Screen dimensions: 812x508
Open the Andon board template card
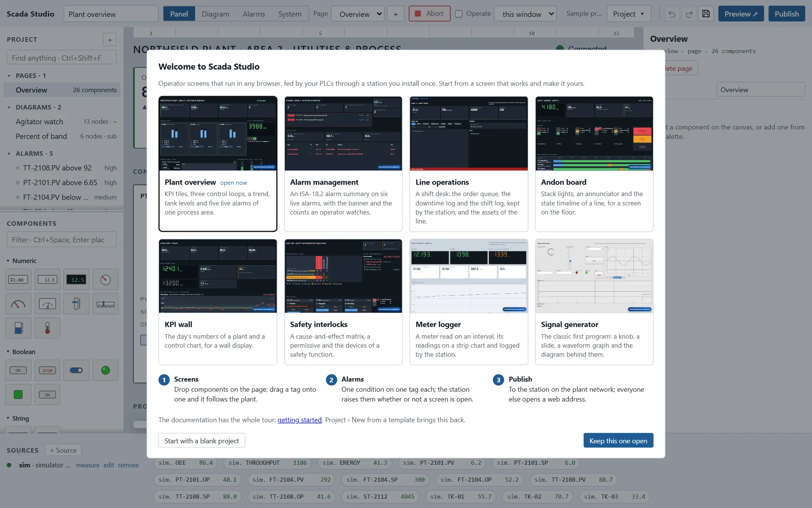click(x=594, y=164)
